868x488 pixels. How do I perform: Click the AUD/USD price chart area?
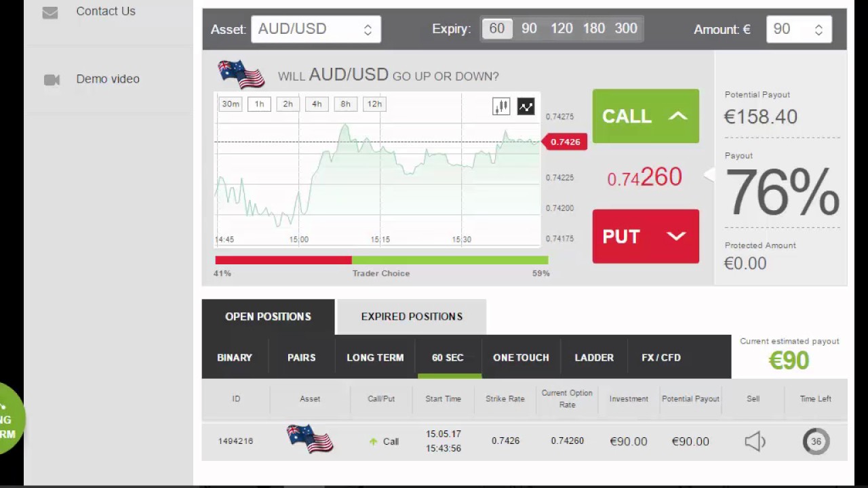(378, 169)
